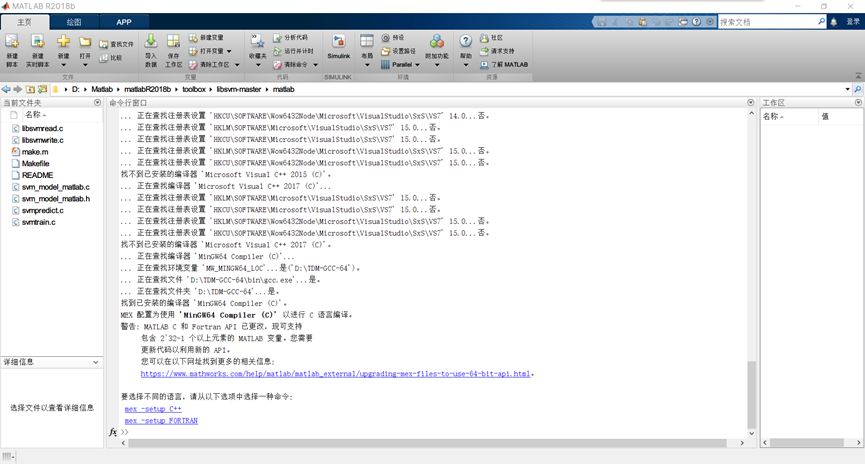Image resolution: width=865 pixels, height=464 pixels.
Task: Click 请求支持 (Request Support)
Action: pos(496,51)
